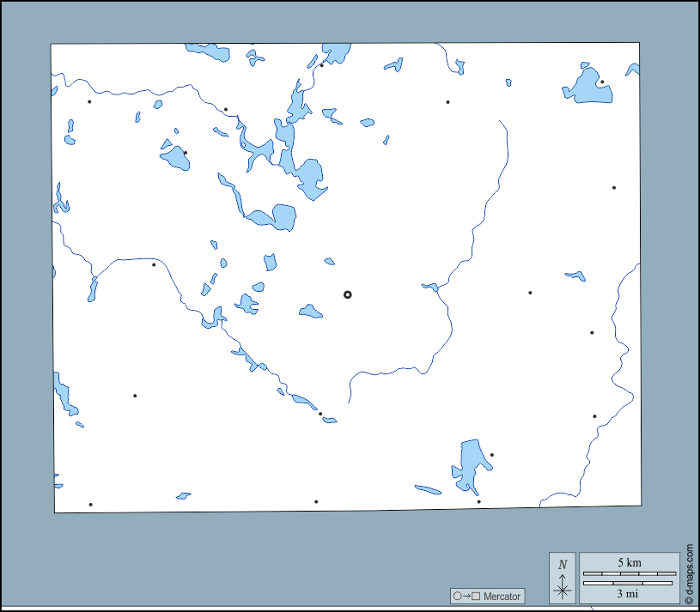
Task: Click the 3 mi scale bar
Action: [x=629, y=584]
